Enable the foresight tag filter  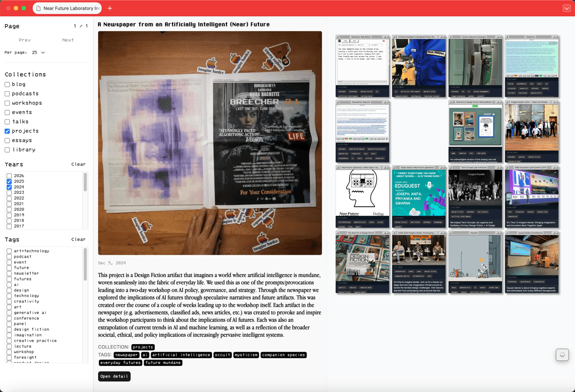[x=9, y=357]
